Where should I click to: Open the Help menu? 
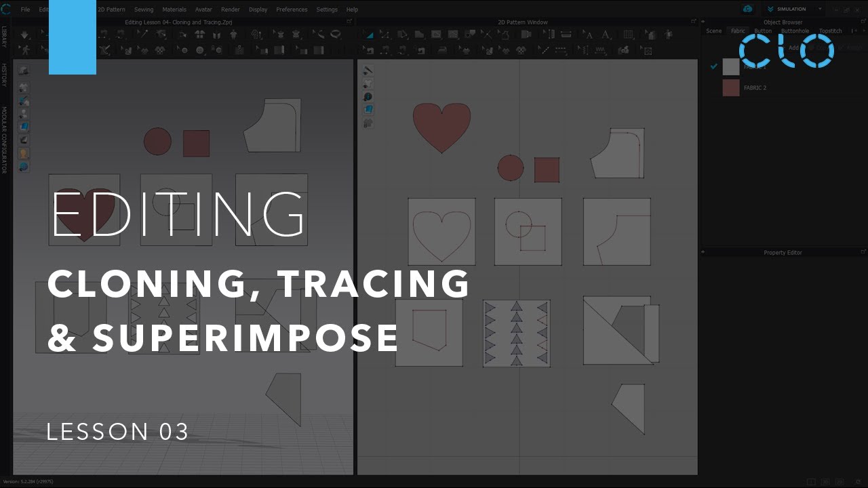pyautogui.click(x=352, y=9)
